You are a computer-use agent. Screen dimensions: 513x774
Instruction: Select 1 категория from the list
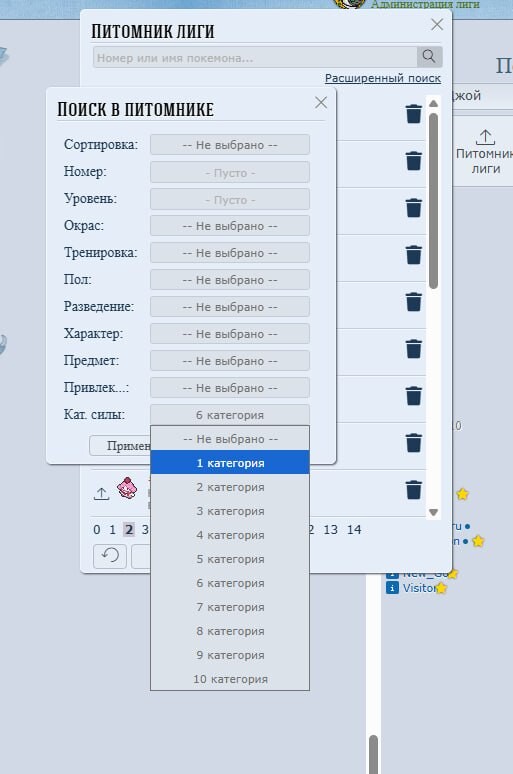point(230,463)
